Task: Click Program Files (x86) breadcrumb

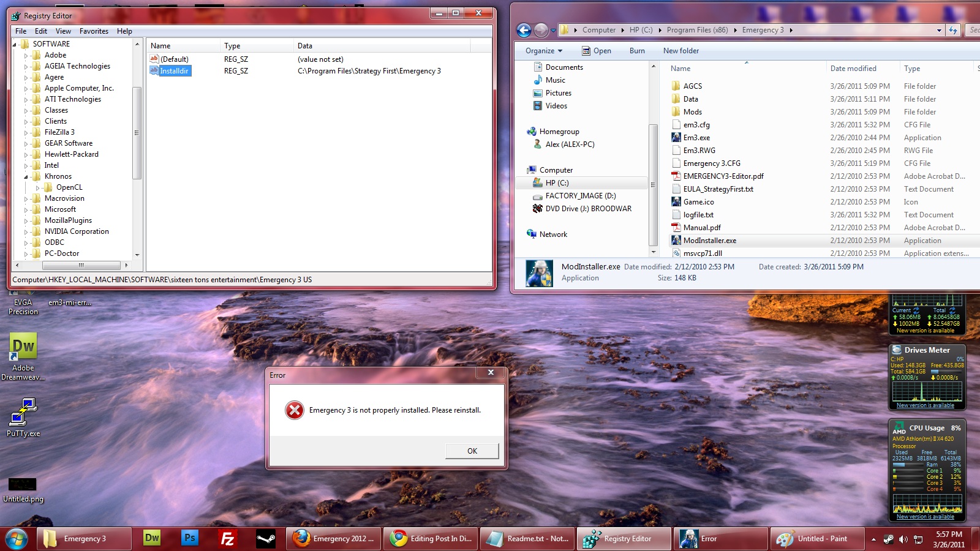Action: point(697,30)
